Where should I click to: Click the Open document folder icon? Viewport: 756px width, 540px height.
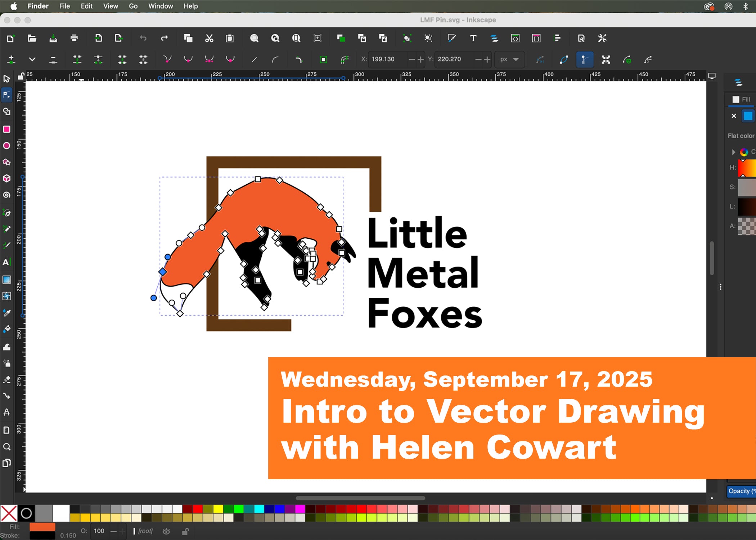32,38
